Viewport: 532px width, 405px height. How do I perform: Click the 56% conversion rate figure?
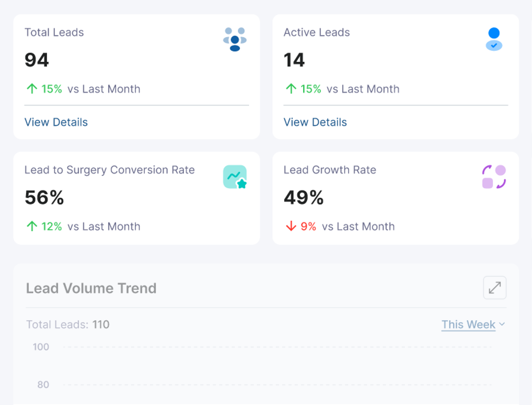pyautogui.click(x=44, y=198)
